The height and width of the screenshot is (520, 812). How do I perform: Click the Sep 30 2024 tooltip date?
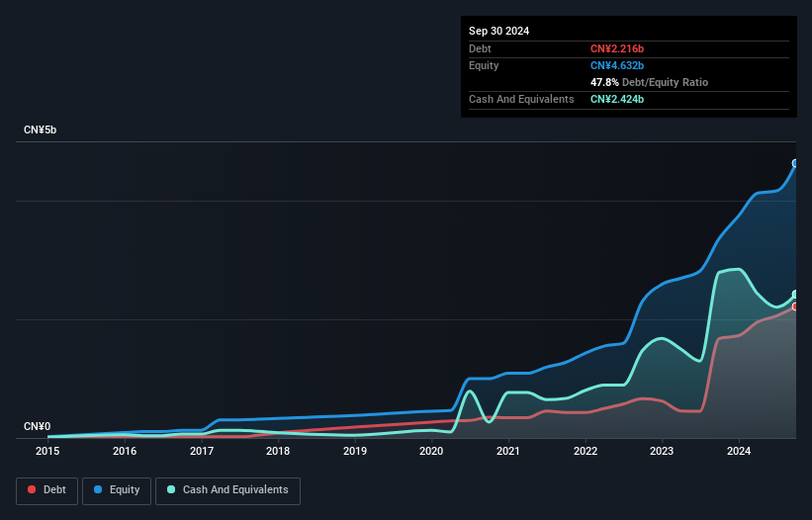pos(499,31)
